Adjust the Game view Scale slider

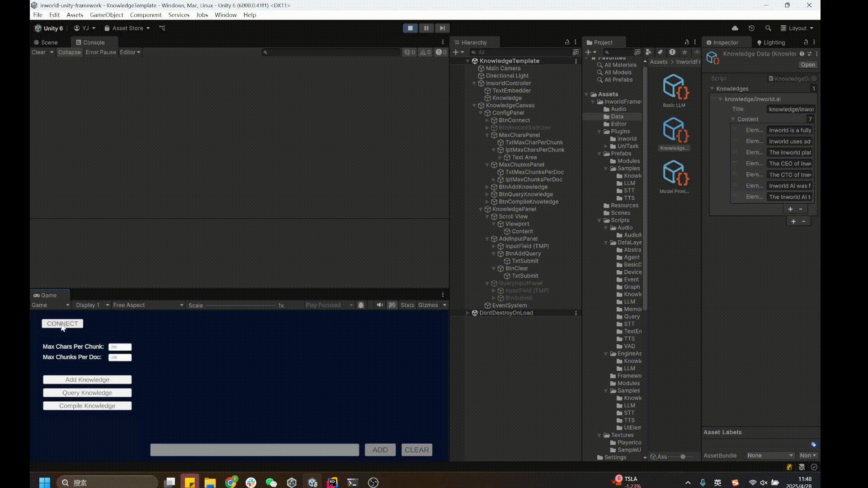pyautogui.click(x=240, y=305)
